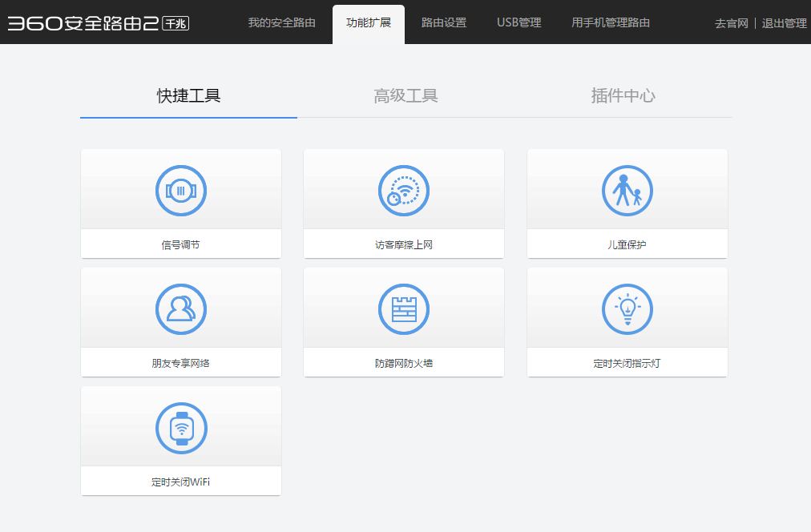Open the 访客摩擦上网 guest network icon
The height and width of the screenshot is (532, 811).
(x=403, y=190)
